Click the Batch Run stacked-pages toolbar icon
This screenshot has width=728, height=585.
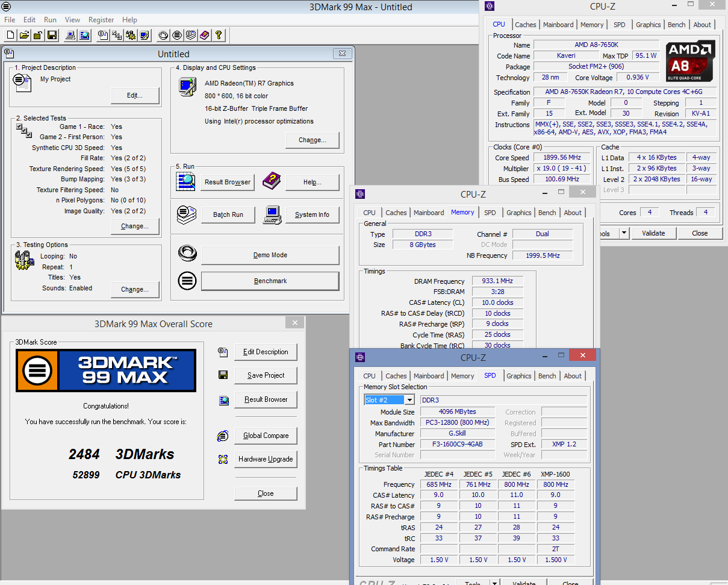[191, 35]
